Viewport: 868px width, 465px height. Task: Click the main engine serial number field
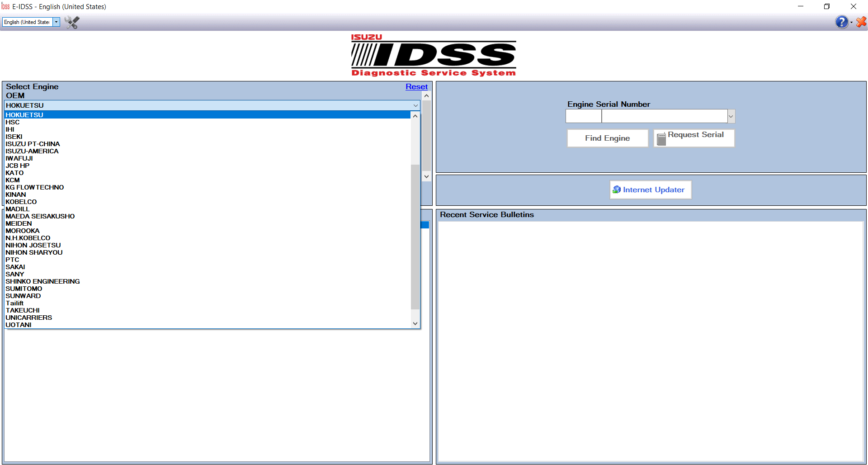tap(665, 116)
